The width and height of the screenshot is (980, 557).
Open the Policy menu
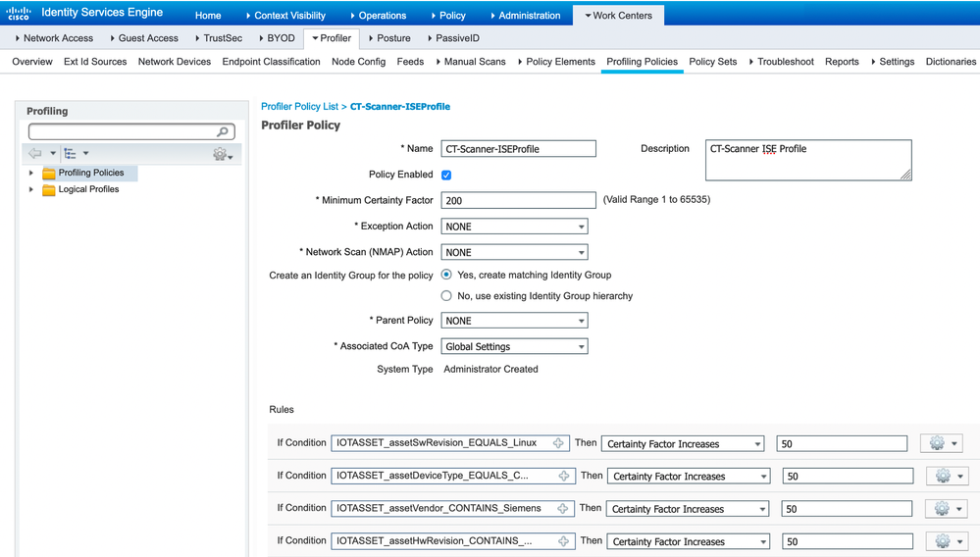(x=448, y=16)
